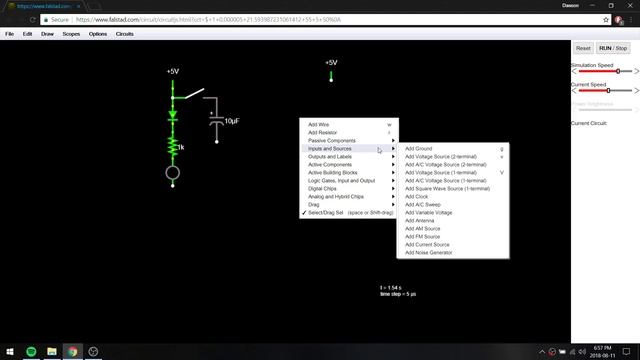Select Add A/C Sweep
This screenshot has height=360, width=640.
(x=453, y=204)
